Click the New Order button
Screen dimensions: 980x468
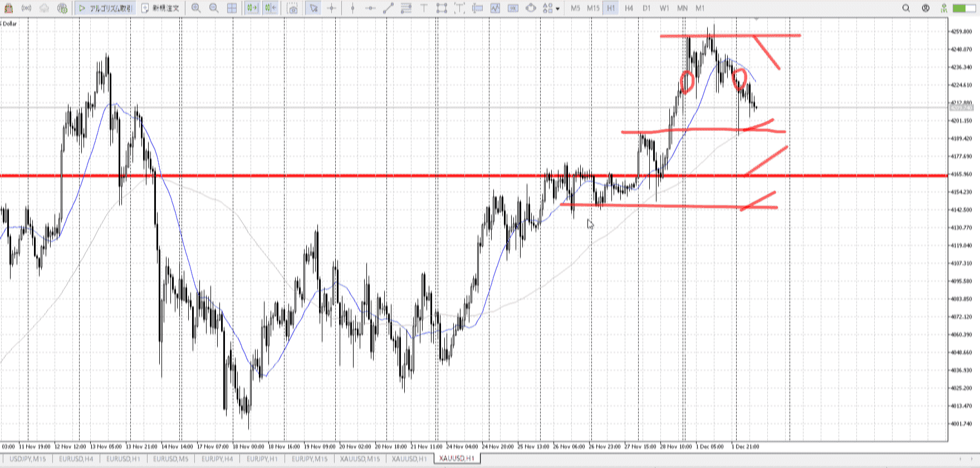[x=160, y=8]
